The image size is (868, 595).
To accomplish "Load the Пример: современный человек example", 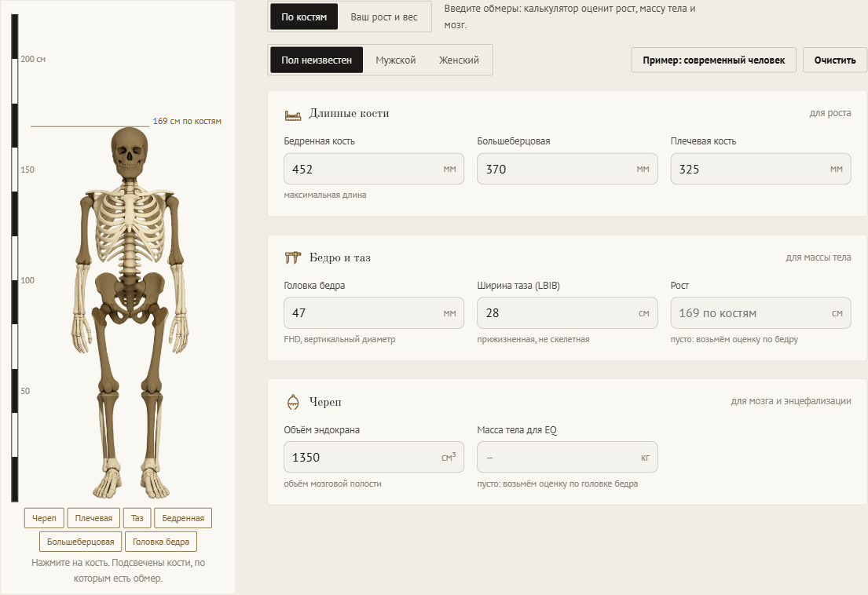I will 713,60.
